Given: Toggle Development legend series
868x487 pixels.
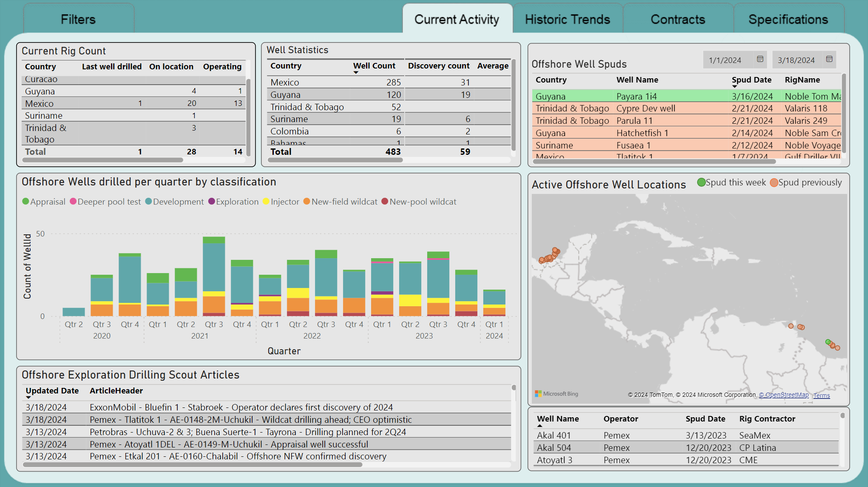Looking at the screenshot, I should (174, 202).
